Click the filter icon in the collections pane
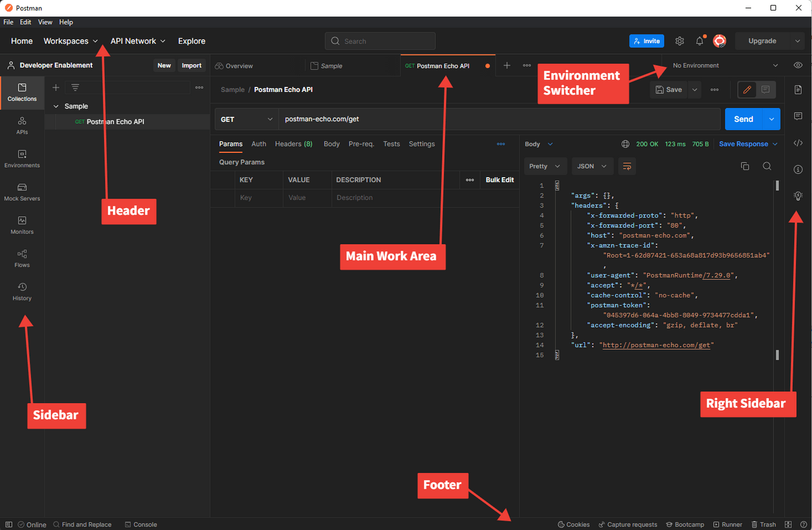The height and width of the screenshot is (530, 812). 75,88
